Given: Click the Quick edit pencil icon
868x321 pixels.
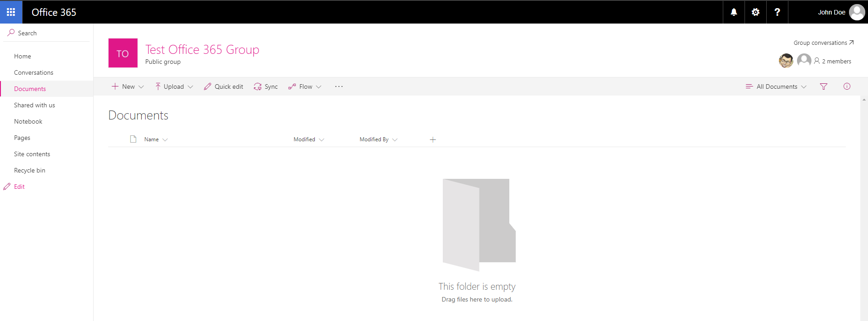Looking at the screenshot, I should [207, 86].
